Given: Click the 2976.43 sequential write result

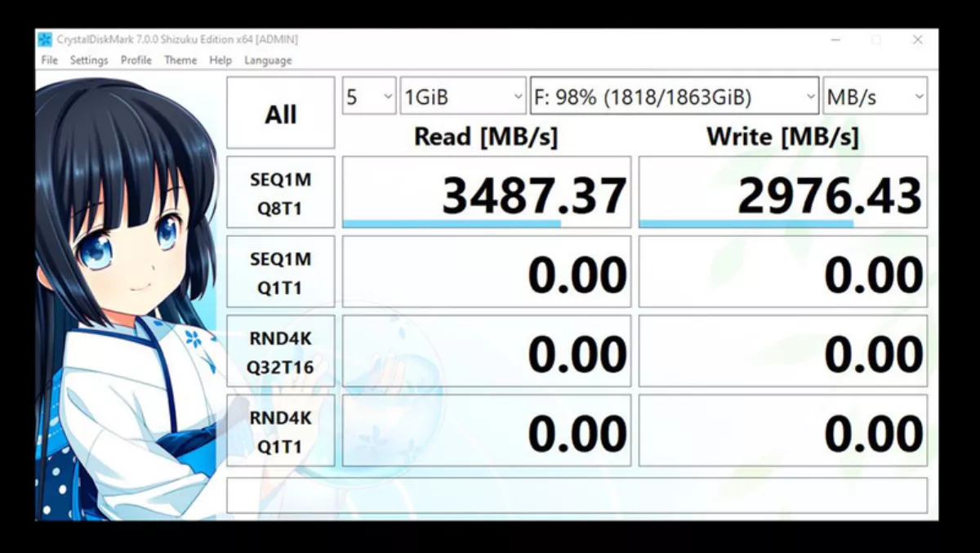Looking at the screenshot, I should 782,194.
